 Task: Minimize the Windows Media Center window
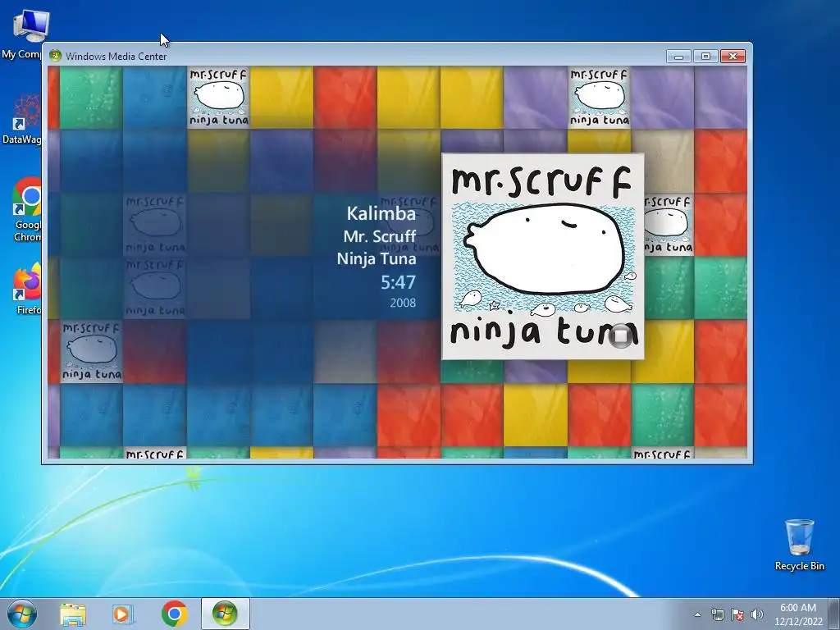coord(678,57)
